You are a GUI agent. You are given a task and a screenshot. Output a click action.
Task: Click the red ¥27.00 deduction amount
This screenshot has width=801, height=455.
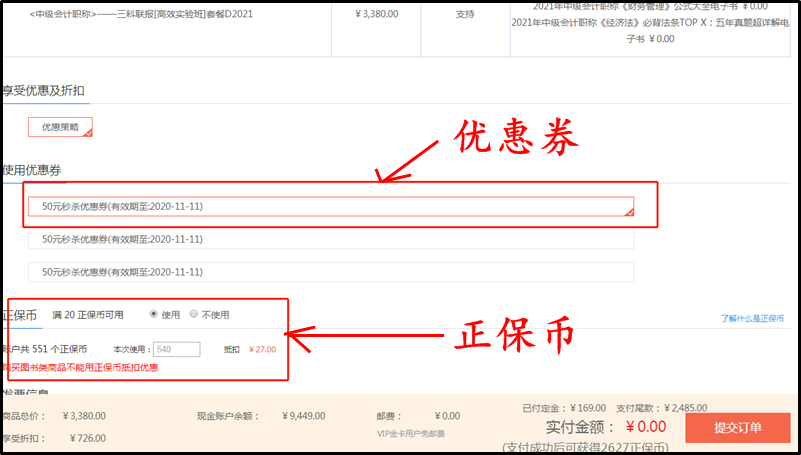point(263,349)
